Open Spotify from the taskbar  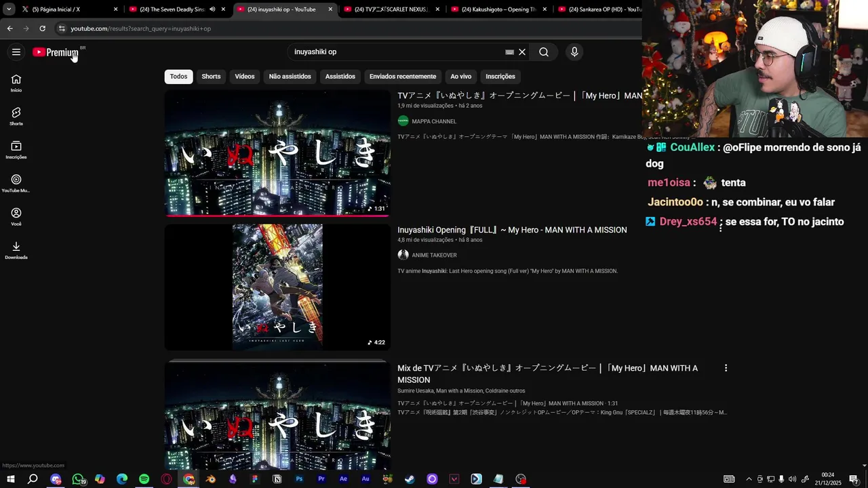(x=144, y=479)
